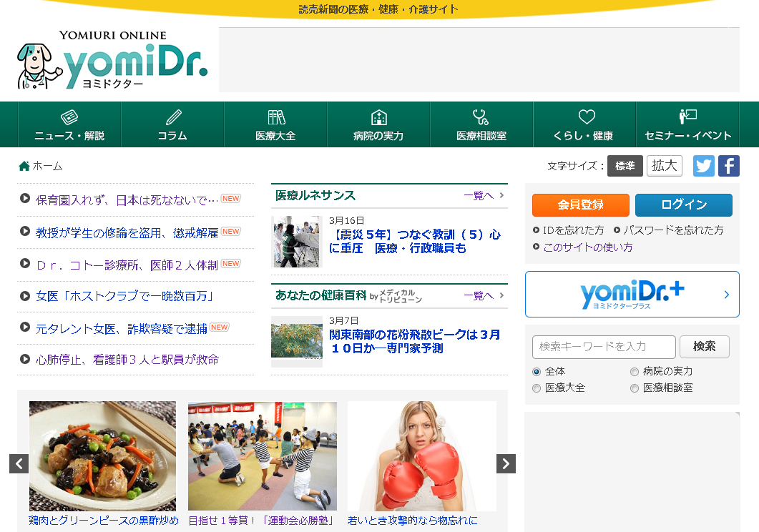Screen dimensions: 759x532
Task: Click bullet icon beside 心肺停止 headline
Action: (x=25, y=359)
